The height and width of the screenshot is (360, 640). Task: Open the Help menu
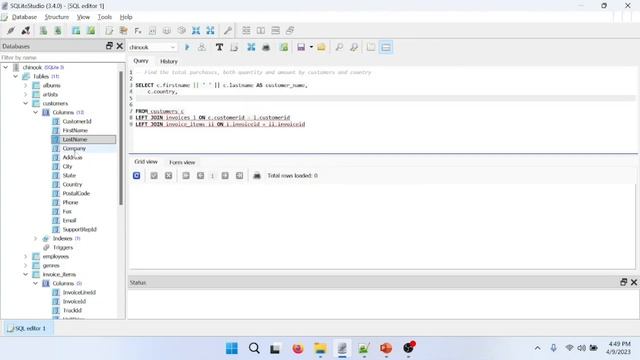click(x=126, y=17)
